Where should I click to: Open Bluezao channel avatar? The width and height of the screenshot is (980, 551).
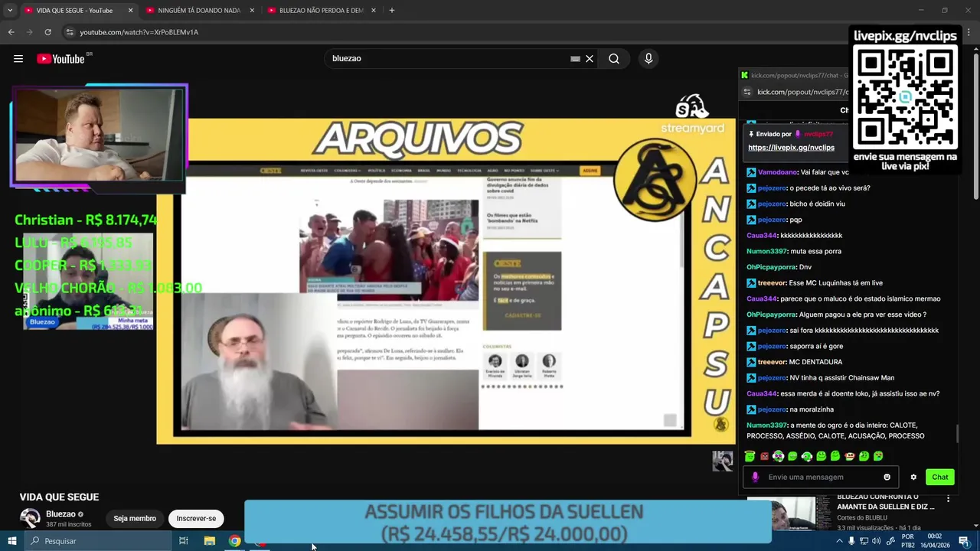[x=30, y=518]
